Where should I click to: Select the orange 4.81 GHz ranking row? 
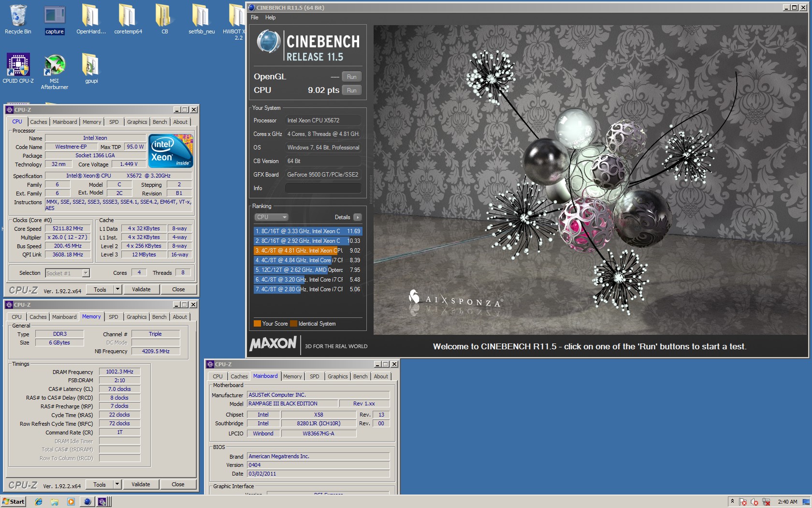307,251
